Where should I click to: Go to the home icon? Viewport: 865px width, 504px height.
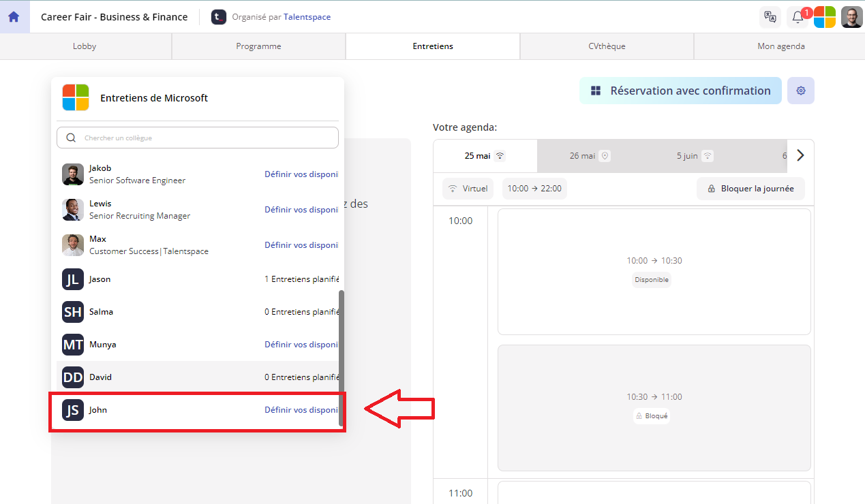tap(14, 17)
